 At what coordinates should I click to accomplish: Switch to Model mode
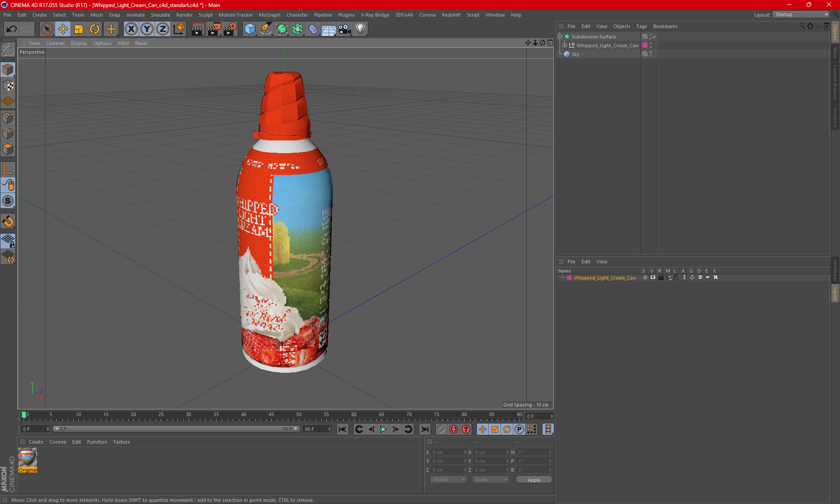tap(8, 70)
